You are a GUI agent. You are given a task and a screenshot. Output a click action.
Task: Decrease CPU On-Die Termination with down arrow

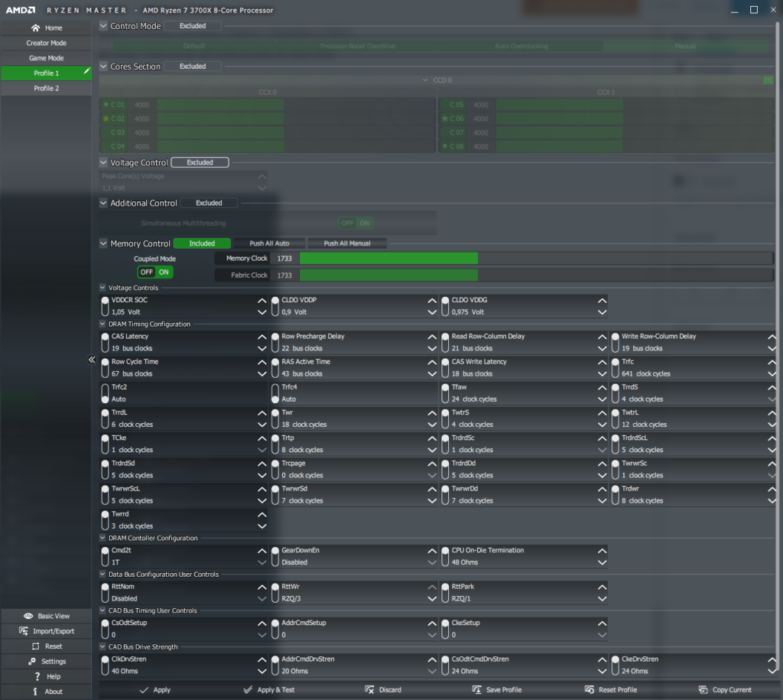603,562
